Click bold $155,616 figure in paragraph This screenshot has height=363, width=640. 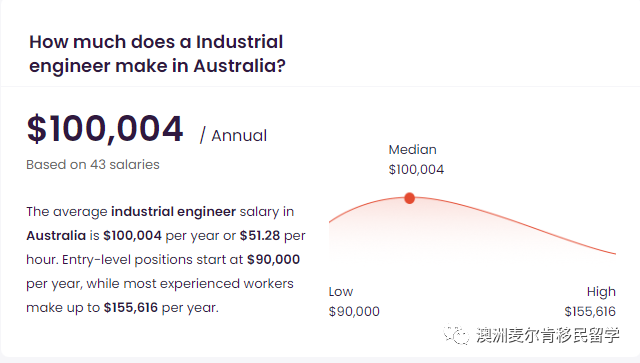click(x=131, y=307)
